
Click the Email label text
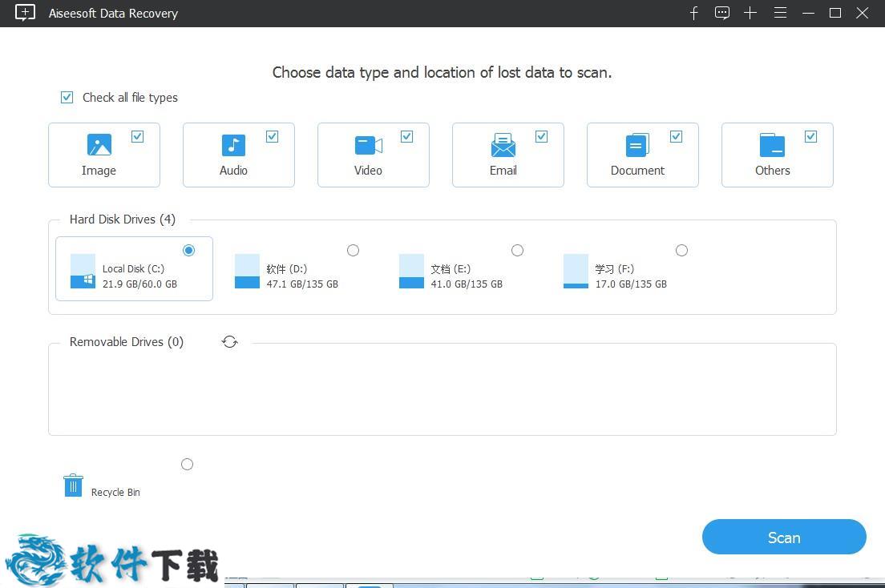click(x=503, y=171)
